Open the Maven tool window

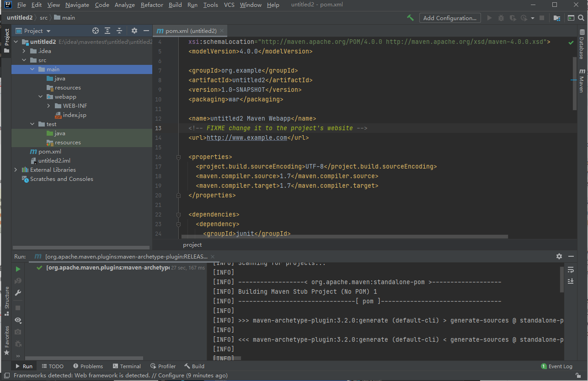pos(582,81)
